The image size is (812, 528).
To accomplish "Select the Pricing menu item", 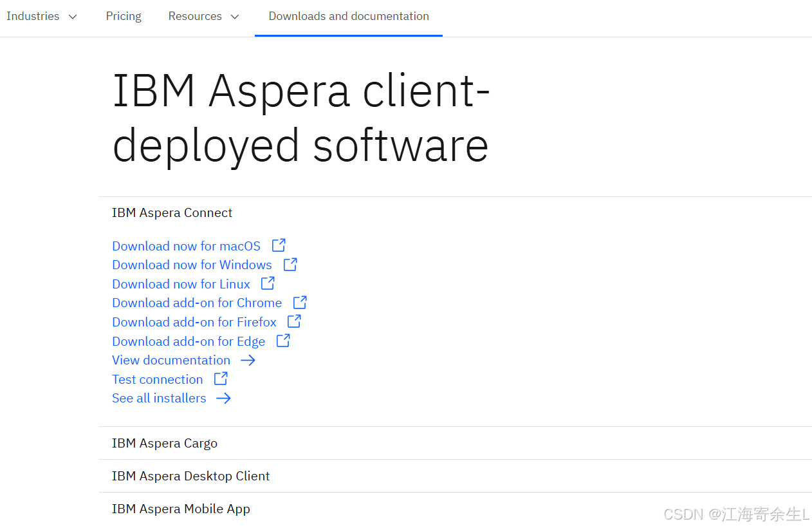I will coord(124,16).
